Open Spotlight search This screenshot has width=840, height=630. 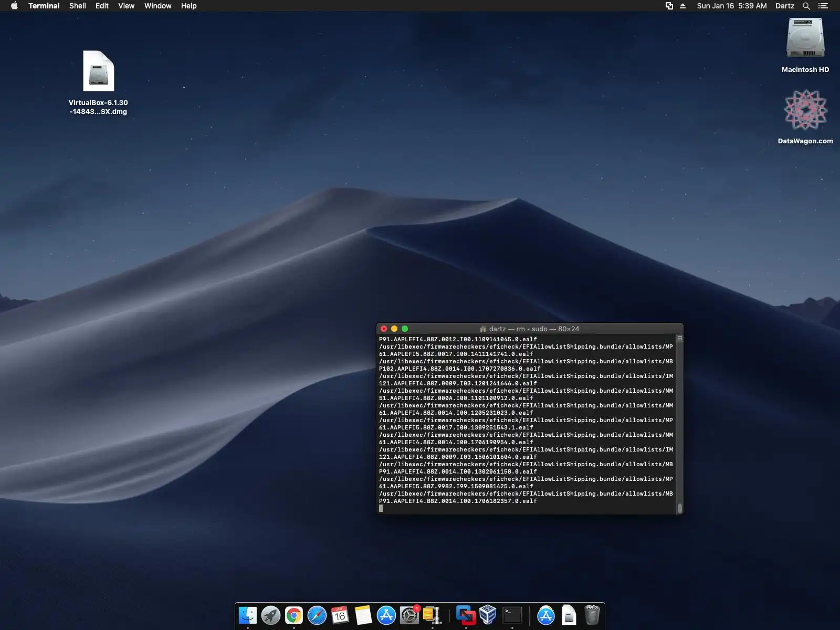pos(806,6)
